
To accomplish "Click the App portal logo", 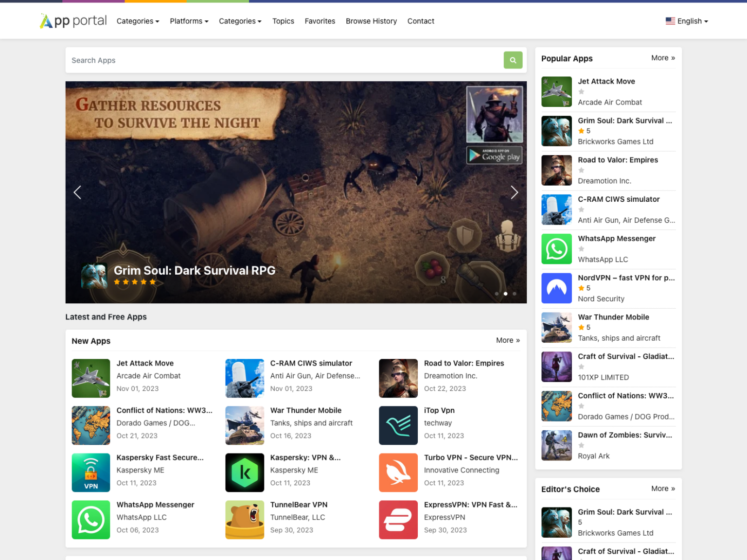I will (73, 21).
